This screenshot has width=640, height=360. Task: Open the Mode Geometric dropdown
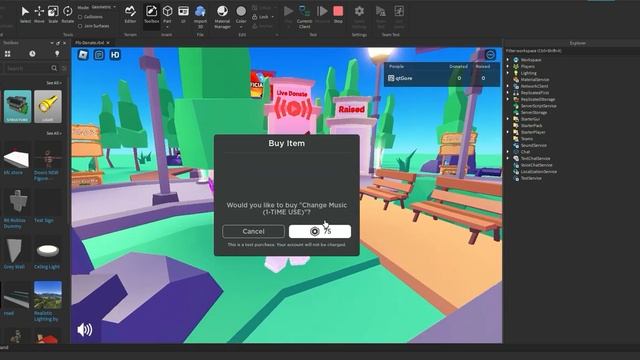click(104, 7)
